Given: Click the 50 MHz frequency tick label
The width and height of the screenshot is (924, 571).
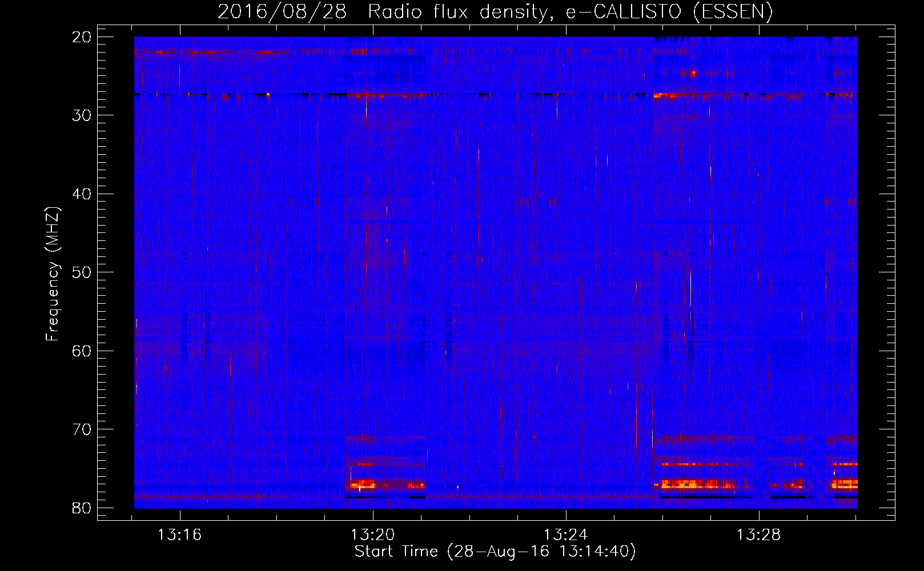Looking at the screenshot, I should (x=82, y=272).
